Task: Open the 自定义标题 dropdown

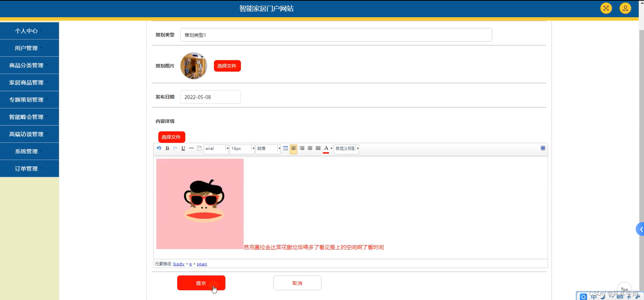Action: [x=346, y=149]
